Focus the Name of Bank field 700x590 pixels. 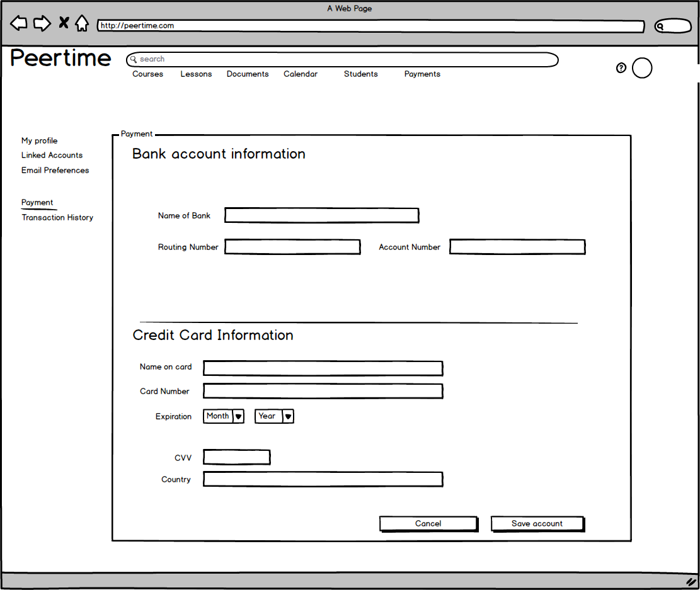[x=321, y=215]
